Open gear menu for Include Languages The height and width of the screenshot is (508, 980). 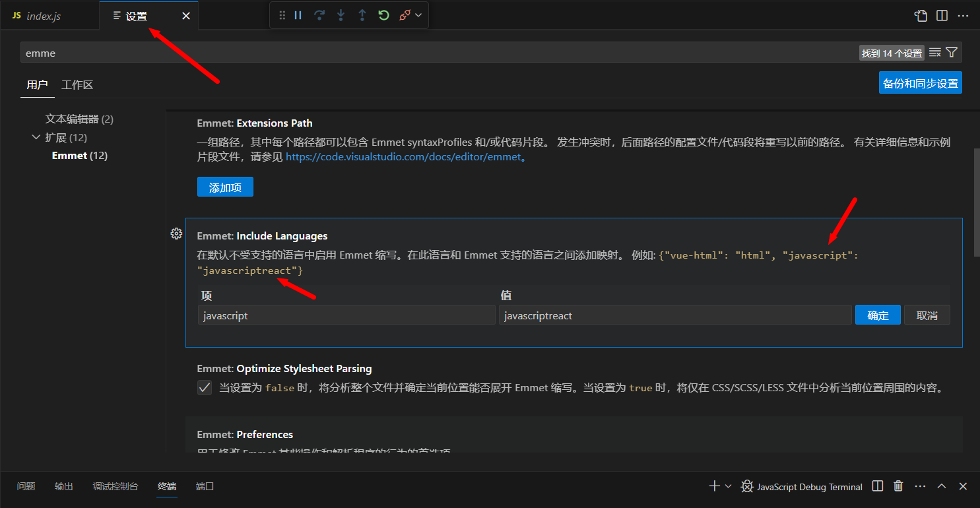point(176,233)
